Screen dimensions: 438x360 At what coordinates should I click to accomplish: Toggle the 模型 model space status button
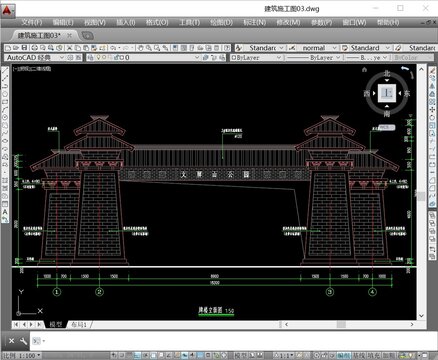point(240,356)
